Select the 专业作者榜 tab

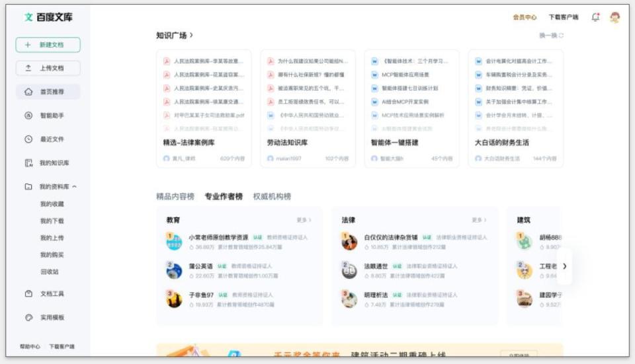(224, 197)
